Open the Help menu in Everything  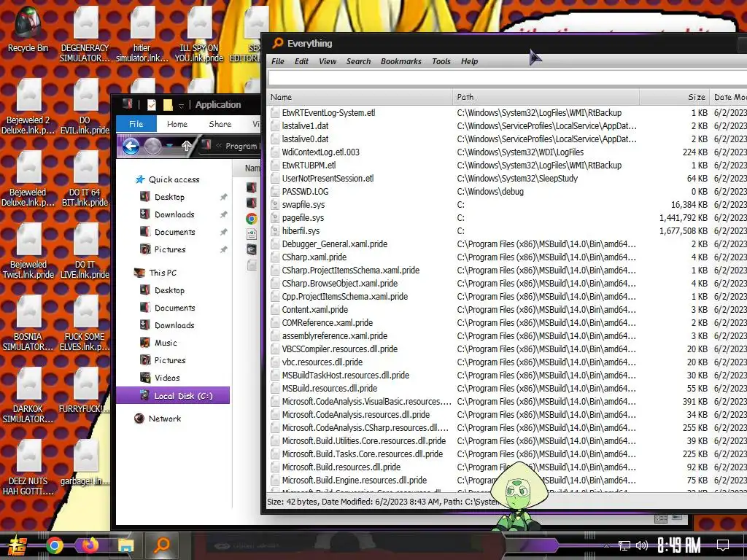(x=469, y=61)
